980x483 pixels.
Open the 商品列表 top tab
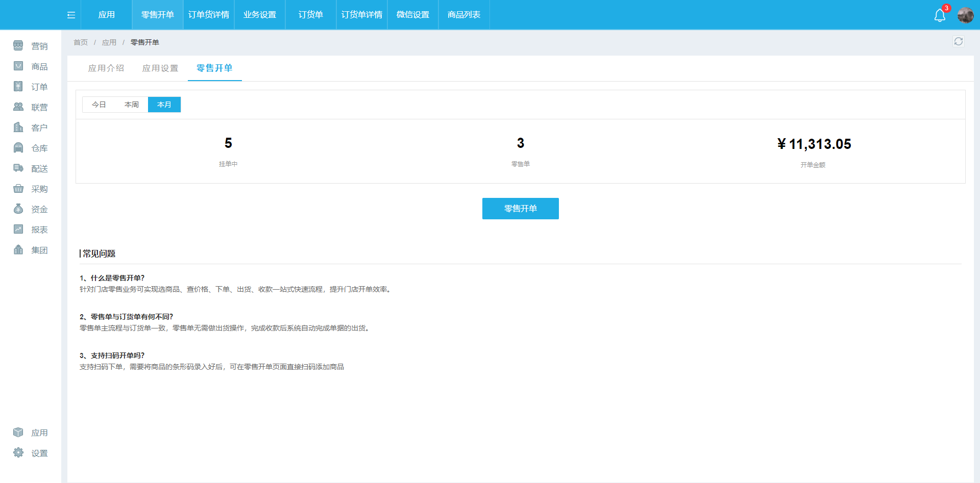coord(464,15)
